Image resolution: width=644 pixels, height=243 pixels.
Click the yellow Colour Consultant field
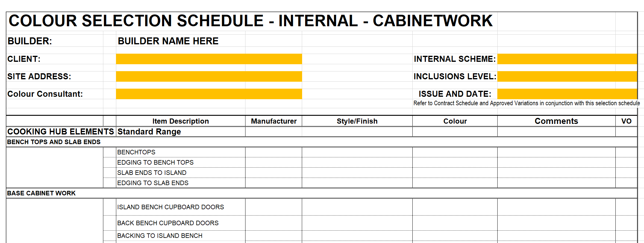coord(209,94)
